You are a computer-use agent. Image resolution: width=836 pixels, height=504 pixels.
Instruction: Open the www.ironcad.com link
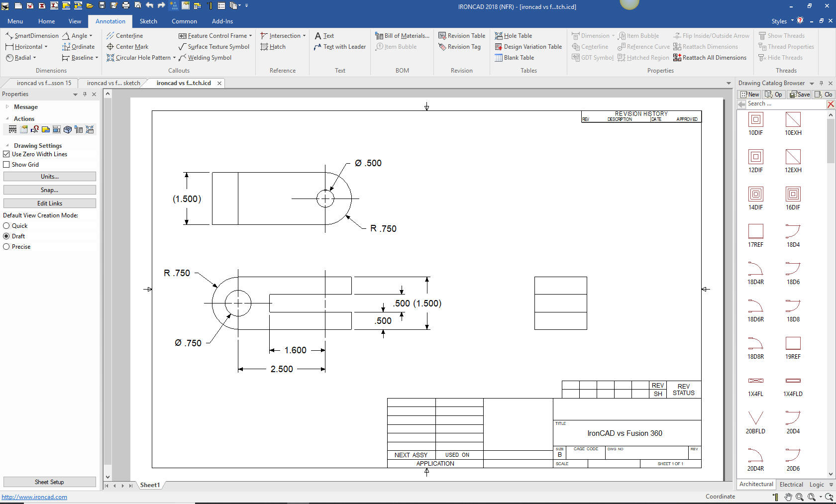[34, 497]
